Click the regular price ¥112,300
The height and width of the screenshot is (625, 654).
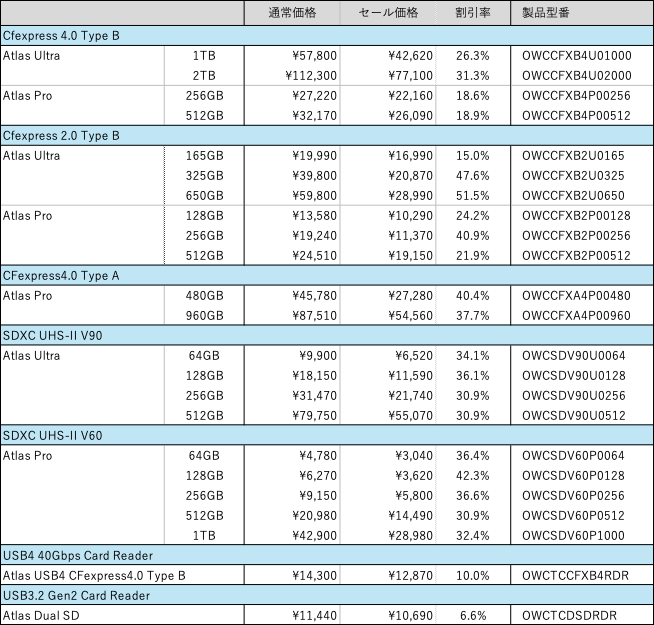coord(311,76)
